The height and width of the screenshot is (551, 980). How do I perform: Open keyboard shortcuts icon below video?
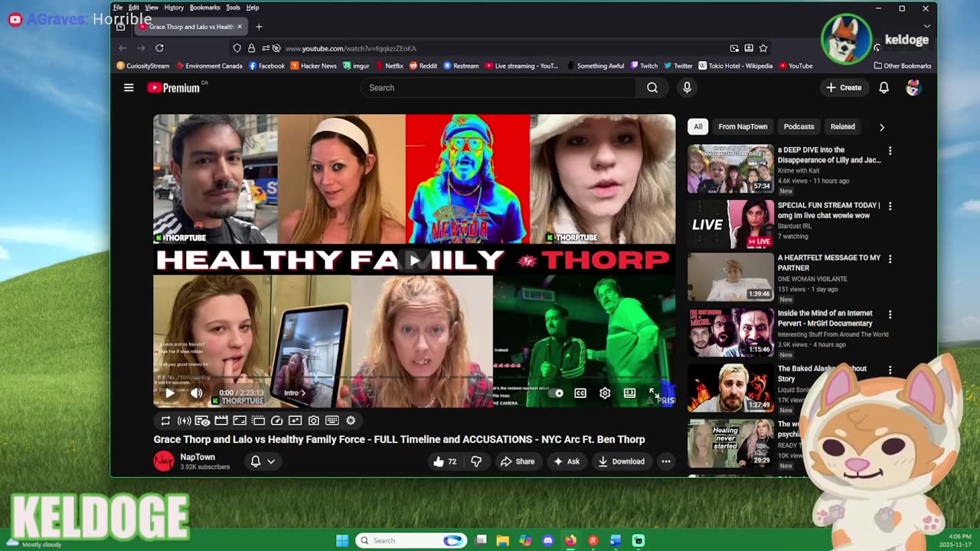coord(332,420)
